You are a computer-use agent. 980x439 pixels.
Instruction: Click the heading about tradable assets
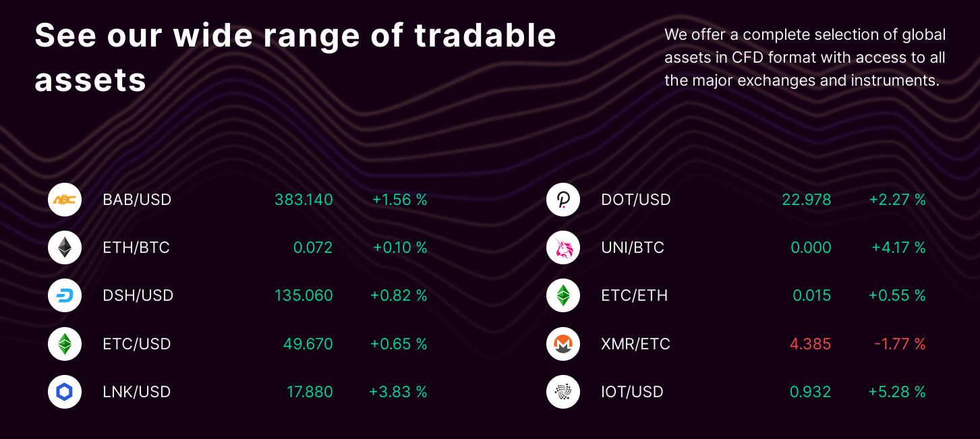(295, 57)
